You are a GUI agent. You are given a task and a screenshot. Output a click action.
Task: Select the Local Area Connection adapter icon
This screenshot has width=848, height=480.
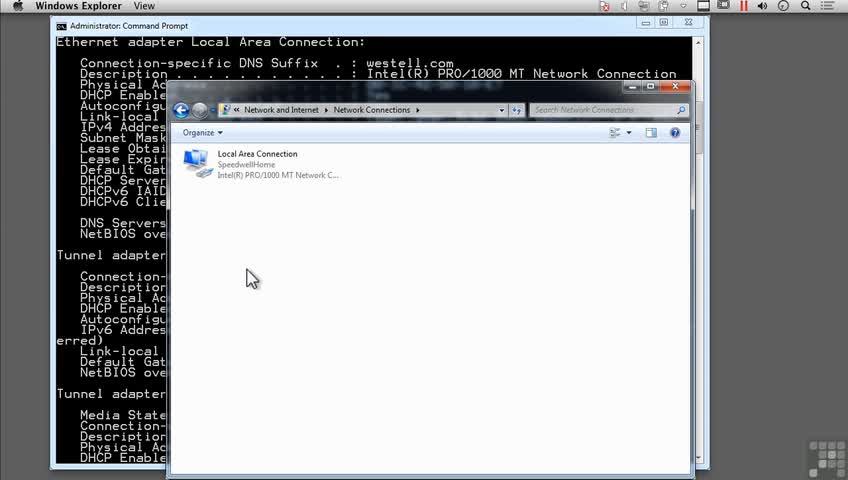pos(197,163)
